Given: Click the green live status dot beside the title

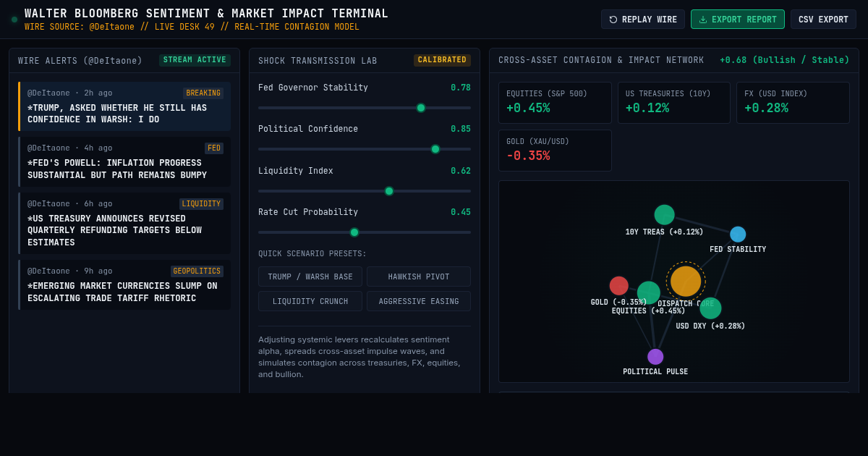Looking at the screenshot, I should [14, 20].
